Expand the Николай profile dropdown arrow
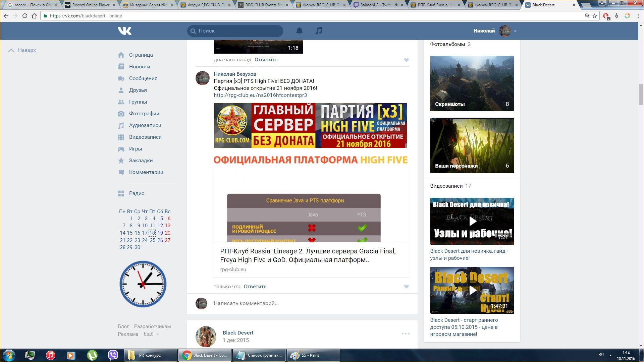The height and width of the screenshot is (362, 644). pyautogui.click(x=515, y=31)
